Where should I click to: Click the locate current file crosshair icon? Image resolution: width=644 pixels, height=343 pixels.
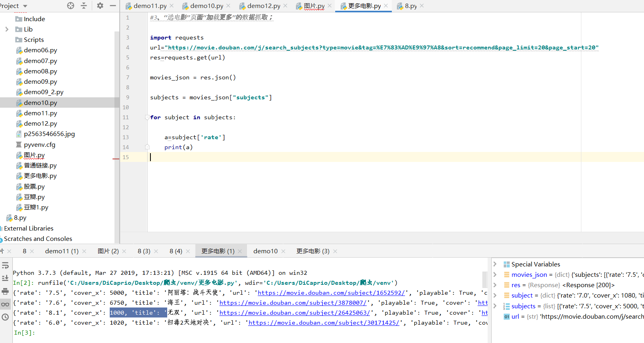[x=71, y=6]
